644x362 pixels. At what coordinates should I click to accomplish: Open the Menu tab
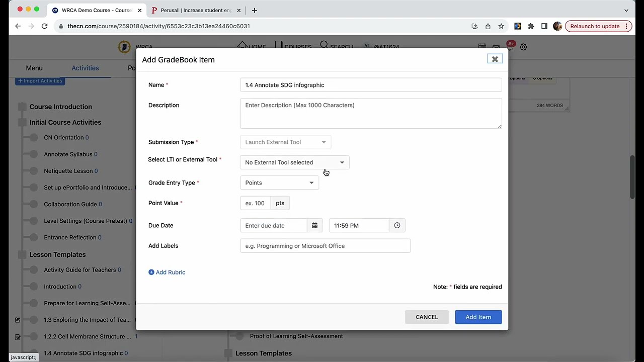click(34, 68)
